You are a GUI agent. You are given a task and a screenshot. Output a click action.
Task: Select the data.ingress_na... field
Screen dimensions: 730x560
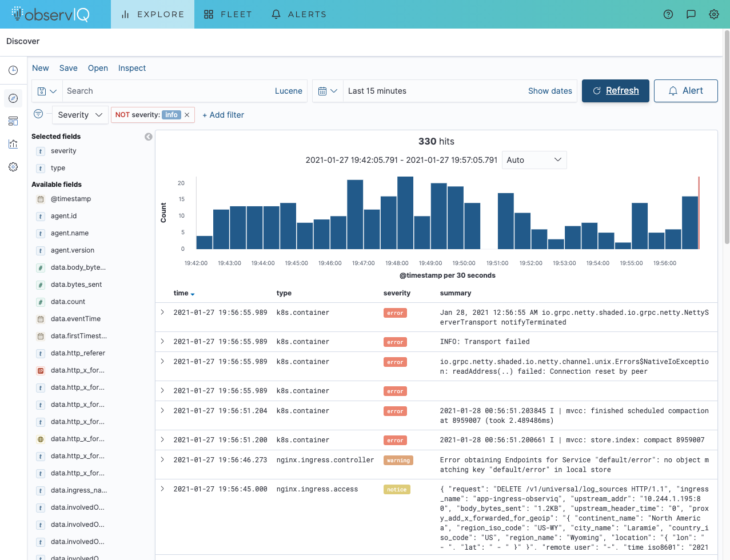coord(79,490)
